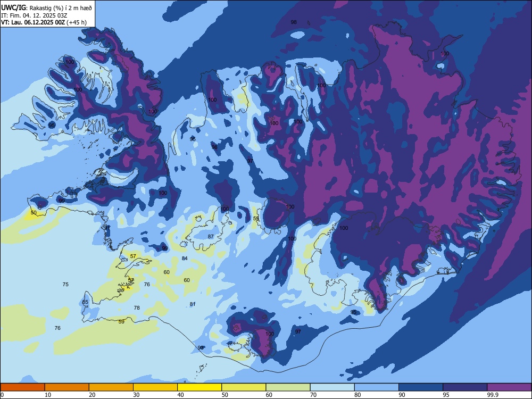Screen dimensions: 532x399
Task: Click the '75' humidity value over the sea
Action: [65, 284]
